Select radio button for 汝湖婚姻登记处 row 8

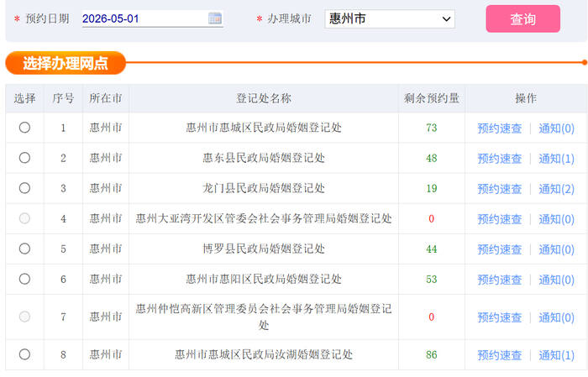[24, 354]
